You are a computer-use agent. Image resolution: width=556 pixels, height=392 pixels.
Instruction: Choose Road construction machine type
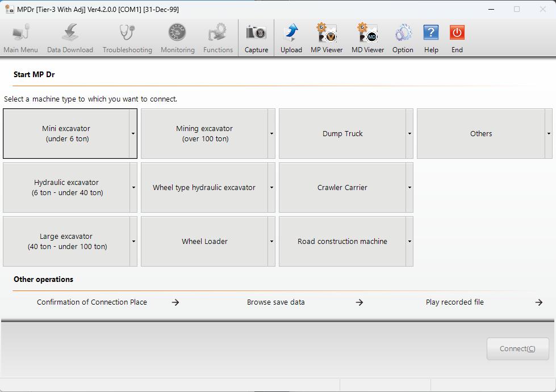(x=342, y=242)
